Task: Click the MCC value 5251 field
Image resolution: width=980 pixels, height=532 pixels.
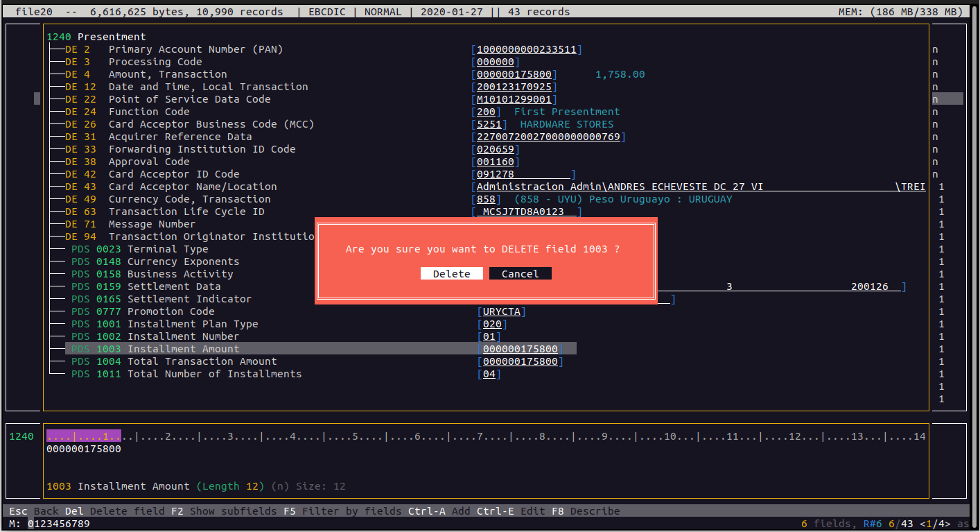Action: [489, 124]
